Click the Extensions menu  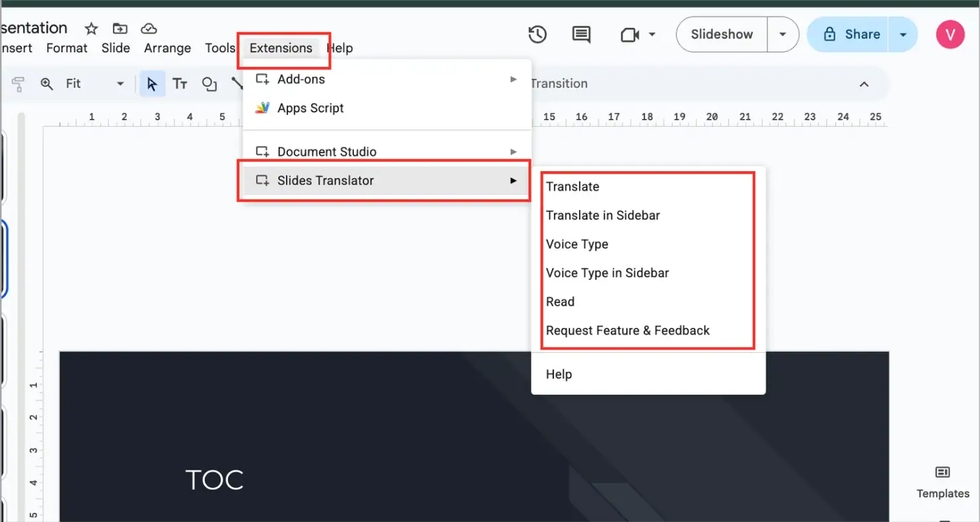pyautogui.click(x=281, y=48)
